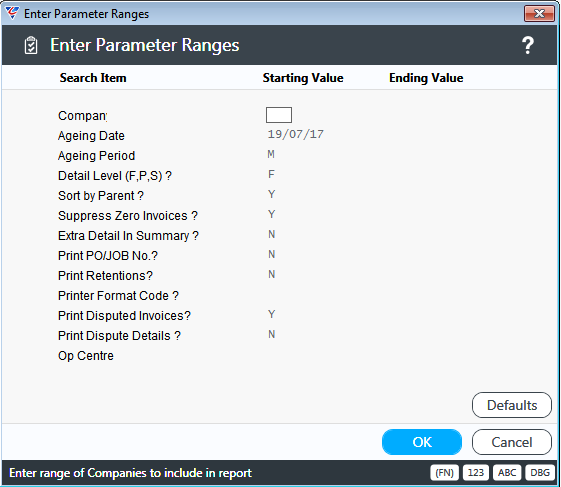Click the Company starting value field

(279, 115)
